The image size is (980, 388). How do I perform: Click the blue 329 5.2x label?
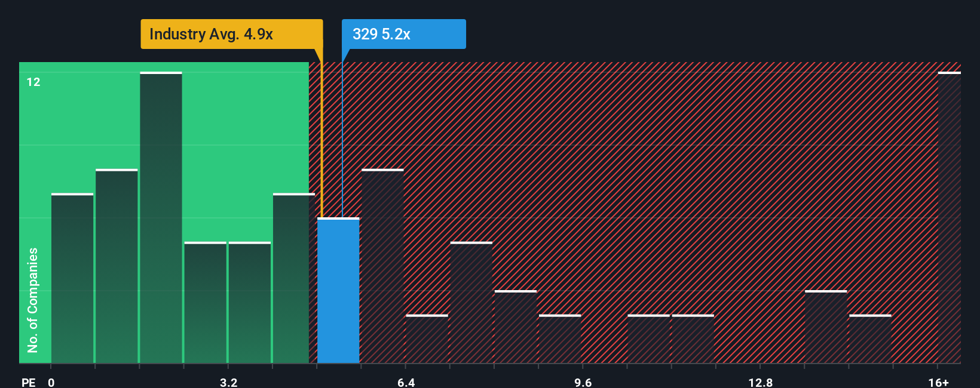[x=403, y=34]
